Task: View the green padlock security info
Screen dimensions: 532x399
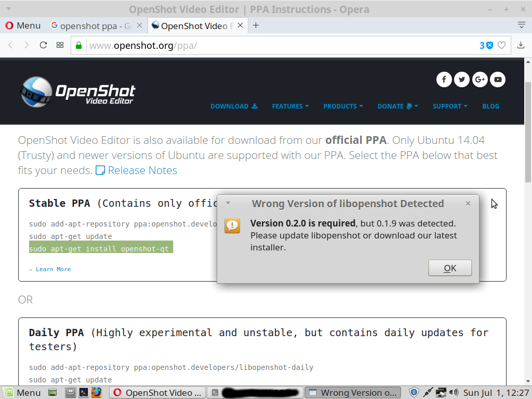Action: pyautogui.click(x=79, y=46)
